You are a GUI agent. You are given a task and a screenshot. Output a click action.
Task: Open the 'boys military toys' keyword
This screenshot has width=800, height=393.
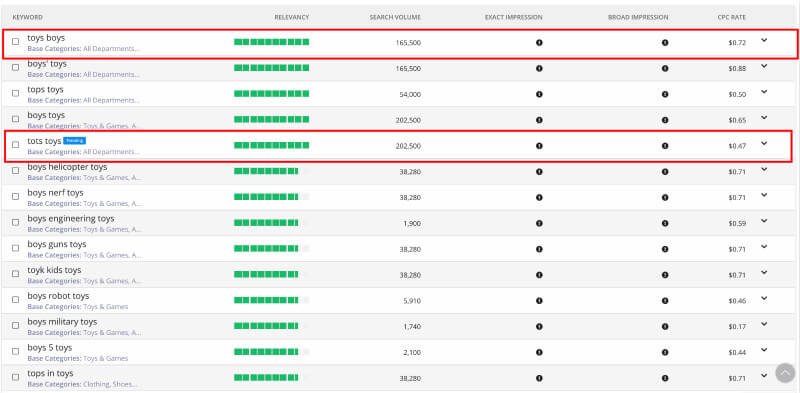coord(62,322)
